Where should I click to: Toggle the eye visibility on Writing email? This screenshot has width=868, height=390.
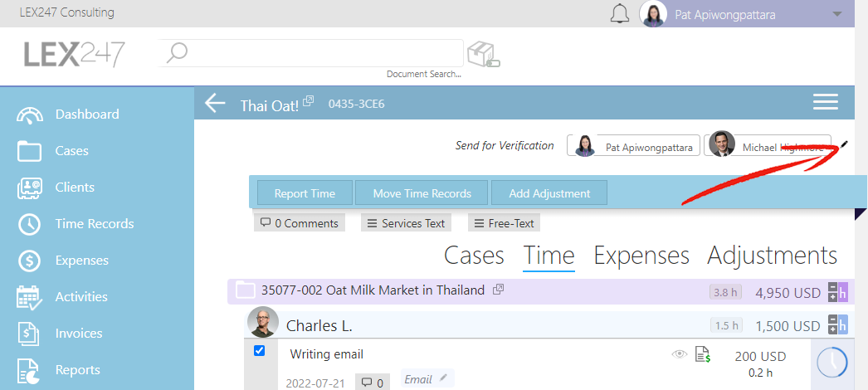point(680,354)
